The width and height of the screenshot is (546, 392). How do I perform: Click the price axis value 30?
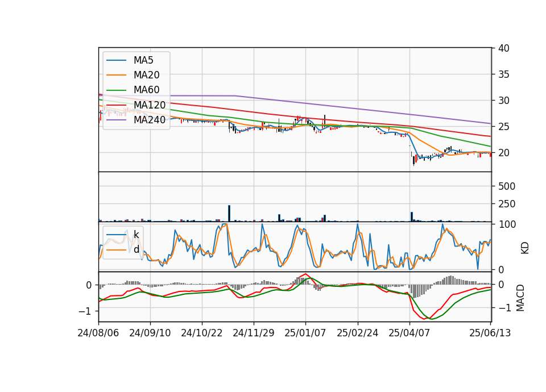click(x=503, y=101)
